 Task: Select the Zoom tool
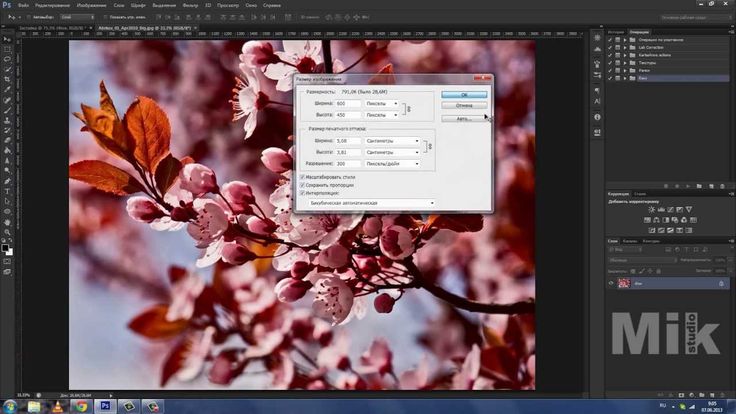pos(7,232)
